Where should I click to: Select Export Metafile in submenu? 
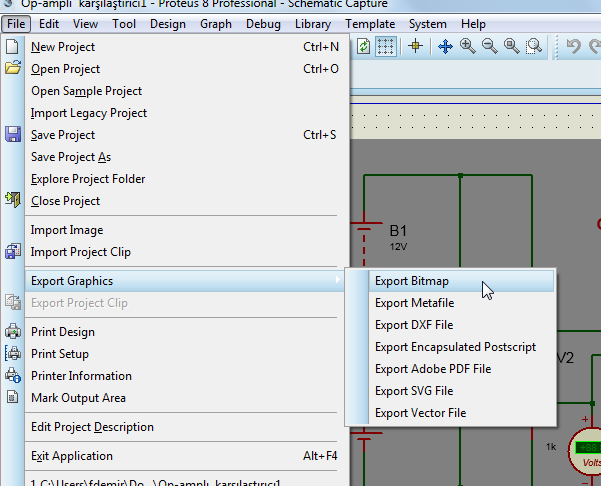pos(461,303)
